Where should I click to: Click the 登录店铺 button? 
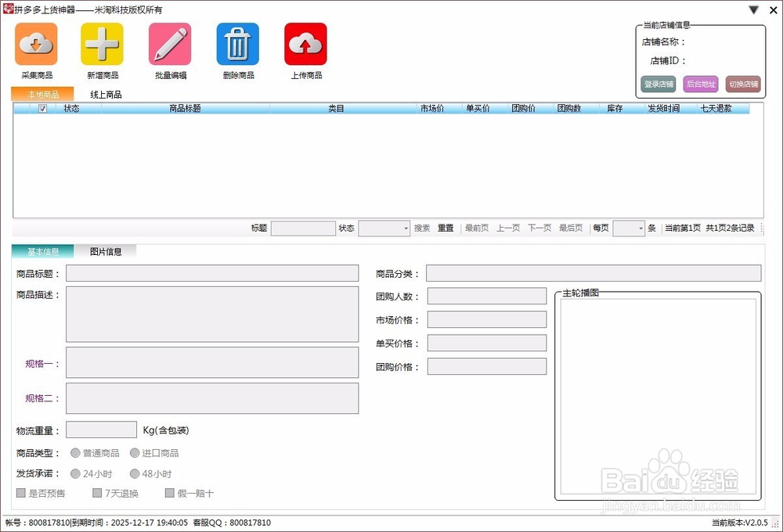click(659, 84)
